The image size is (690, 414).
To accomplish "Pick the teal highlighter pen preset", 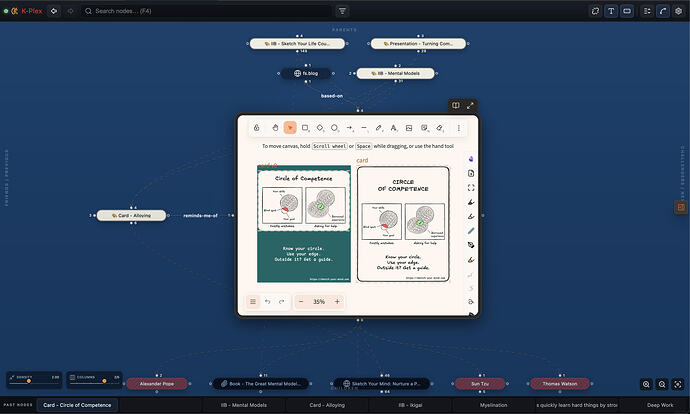I will pyautogui.click(x=471, y=231).
